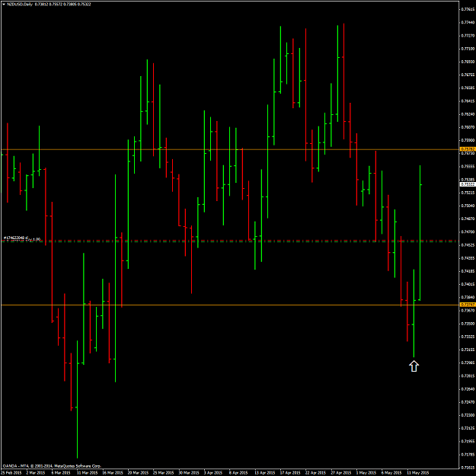476x476 pixels.
Task: Click the 27 Apr 2015 date label
Action: [x=341, y=473]
